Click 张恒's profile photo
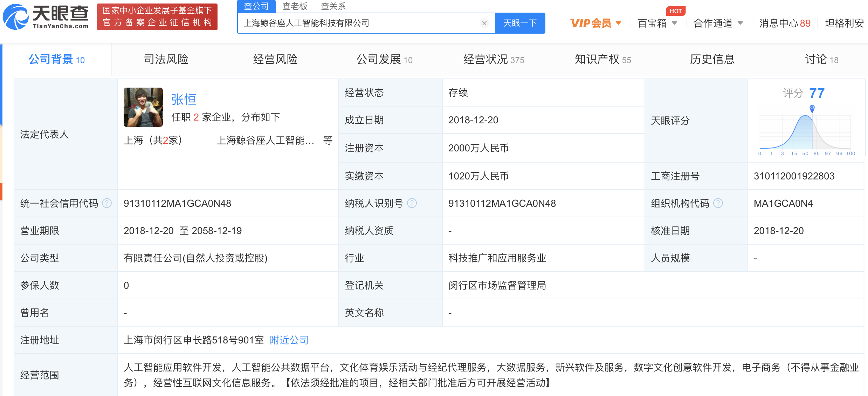This screenshot has width=868, height=396. [143, 107]
